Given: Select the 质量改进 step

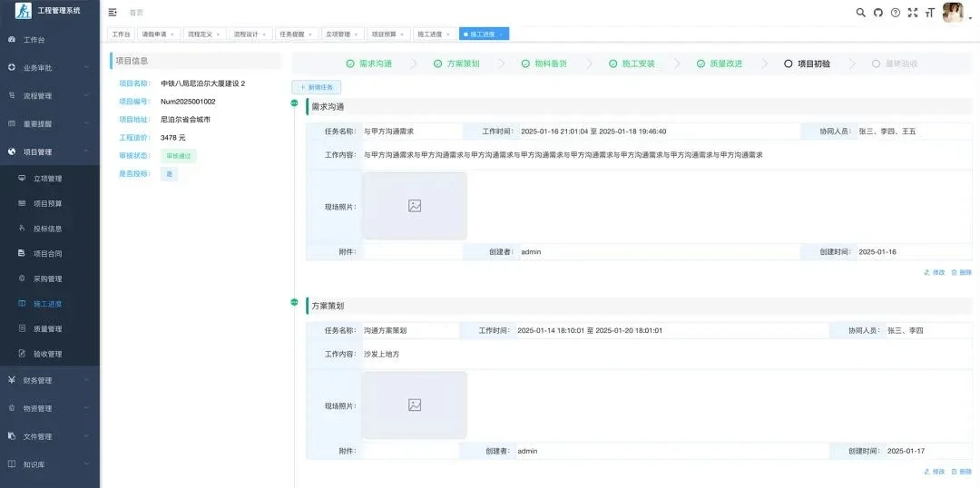Looking at the screenshot, I should (720, 63).
